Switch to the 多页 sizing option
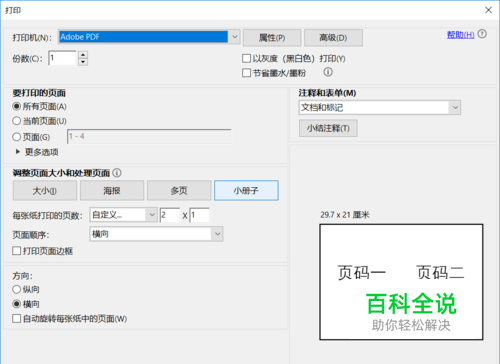This screenshot has height=364, width=500. [179, 191]
